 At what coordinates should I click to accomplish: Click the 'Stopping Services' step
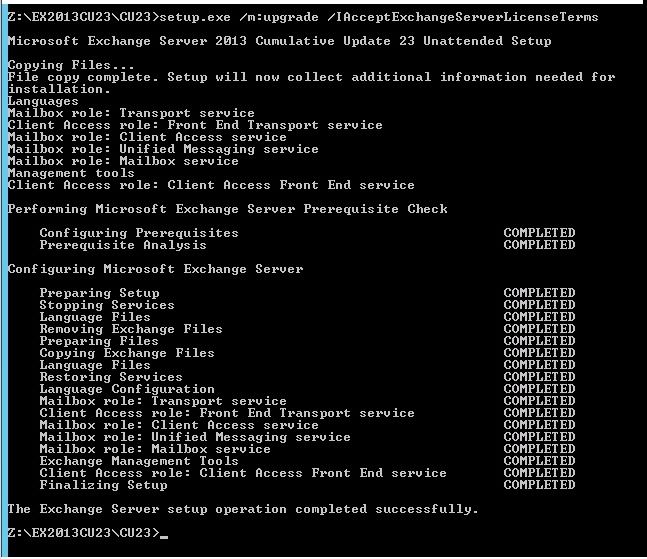(107, 305)
